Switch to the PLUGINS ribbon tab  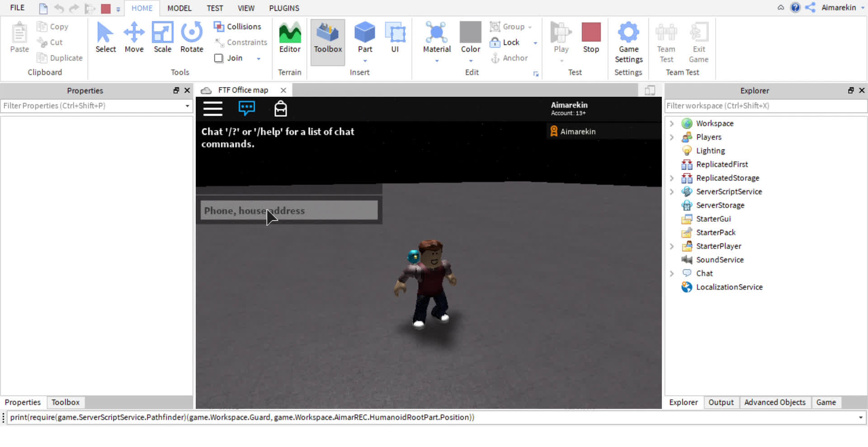(284, 8)
